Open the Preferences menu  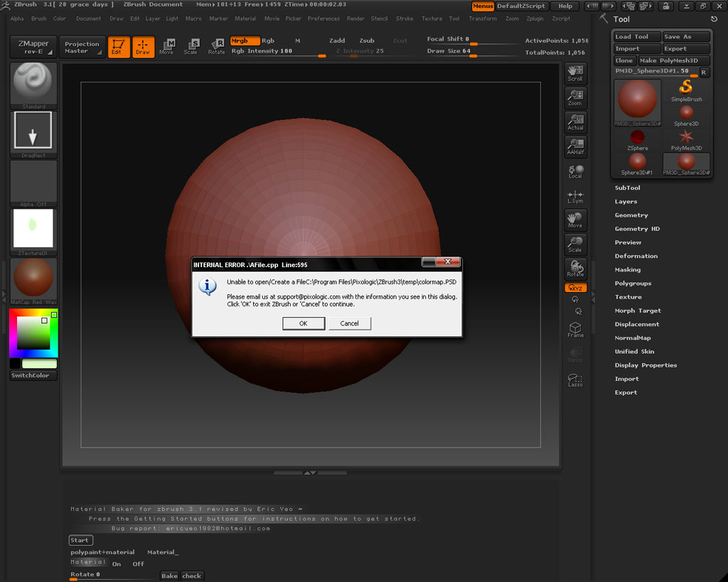pos(323,18)
